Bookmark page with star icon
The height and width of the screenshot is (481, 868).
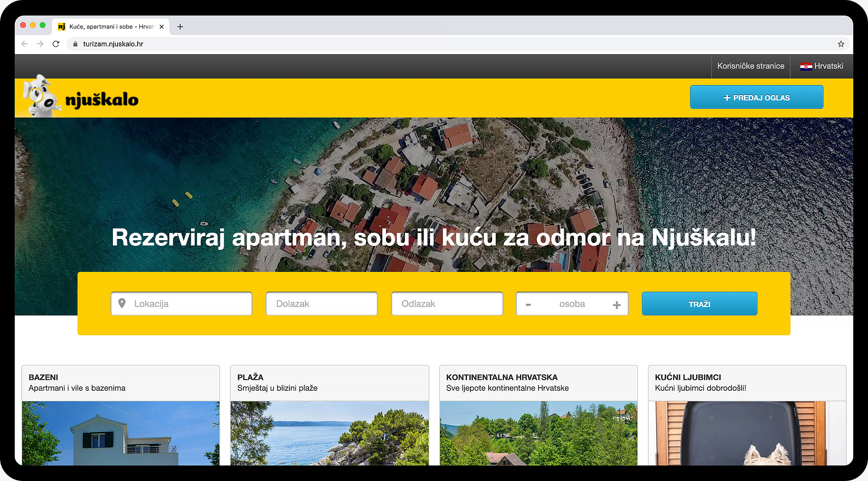[x=841, y=44]
